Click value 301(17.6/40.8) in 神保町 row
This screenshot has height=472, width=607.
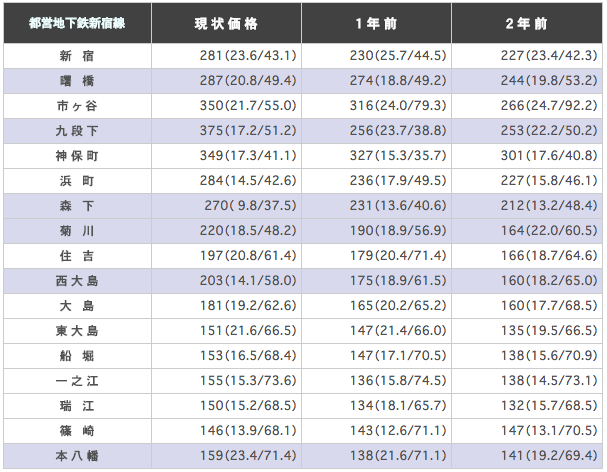click(x=549, y=156)
